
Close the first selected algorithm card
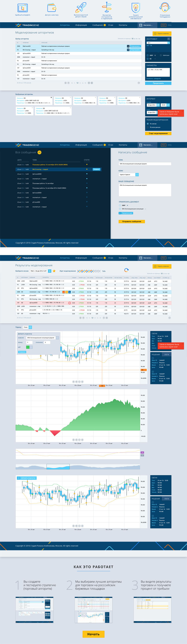pos(51,98)
